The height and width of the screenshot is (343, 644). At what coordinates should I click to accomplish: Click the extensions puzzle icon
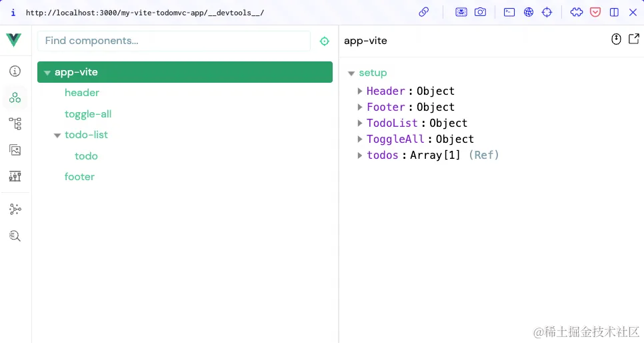(577, 12)
